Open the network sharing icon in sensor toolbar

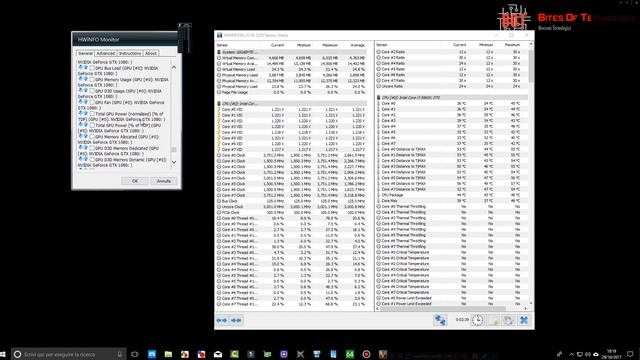[x=440, y=320]
